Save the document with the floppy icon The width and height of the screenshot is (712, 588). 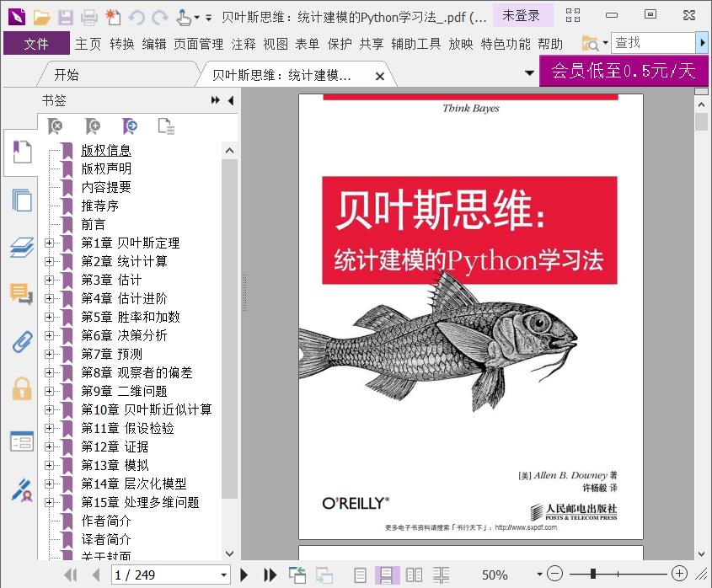point(66,17)
